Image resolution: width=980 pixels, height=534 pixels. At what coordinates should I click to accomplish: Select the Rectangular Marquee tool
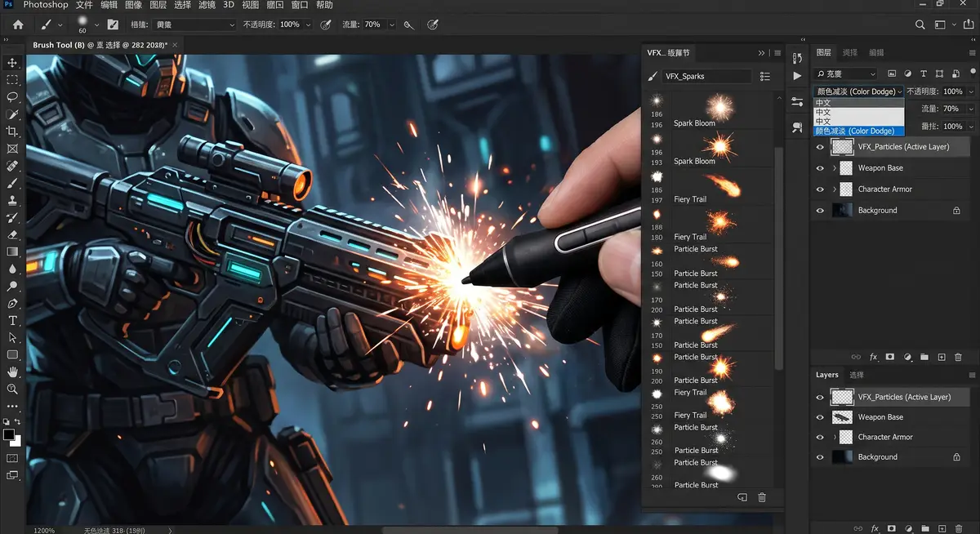point(12,80)
